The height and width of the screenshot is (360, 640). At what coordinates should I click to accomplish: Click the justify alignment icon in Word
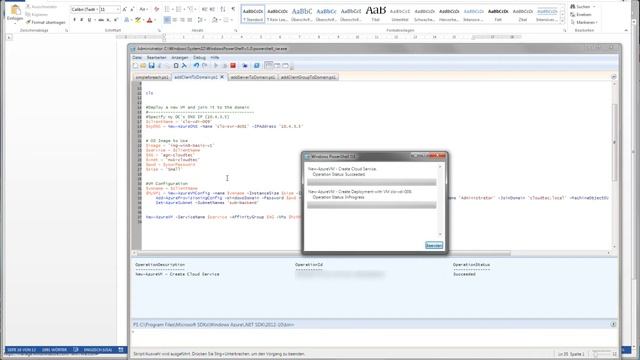coord(190,20)
